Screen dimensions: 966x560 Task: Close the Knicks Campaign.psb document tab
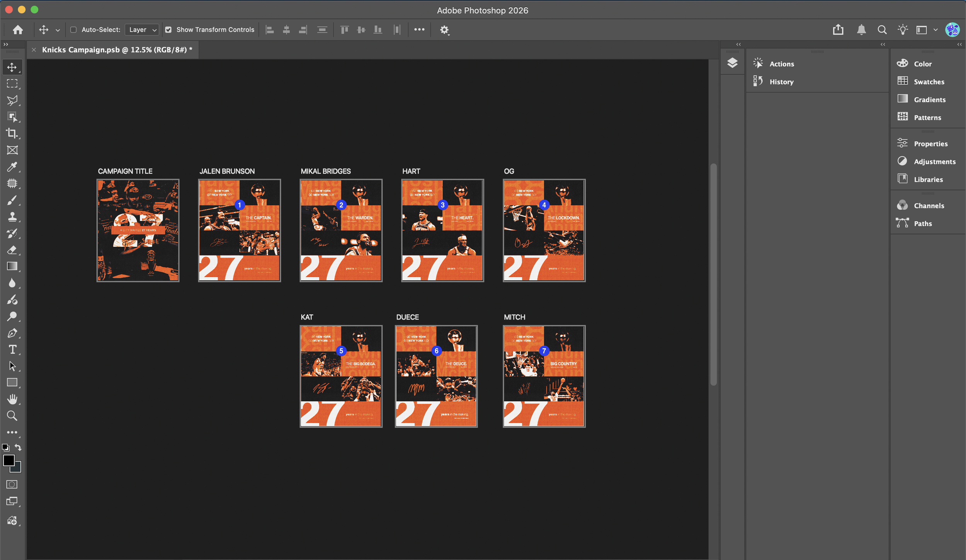(34, 50)
